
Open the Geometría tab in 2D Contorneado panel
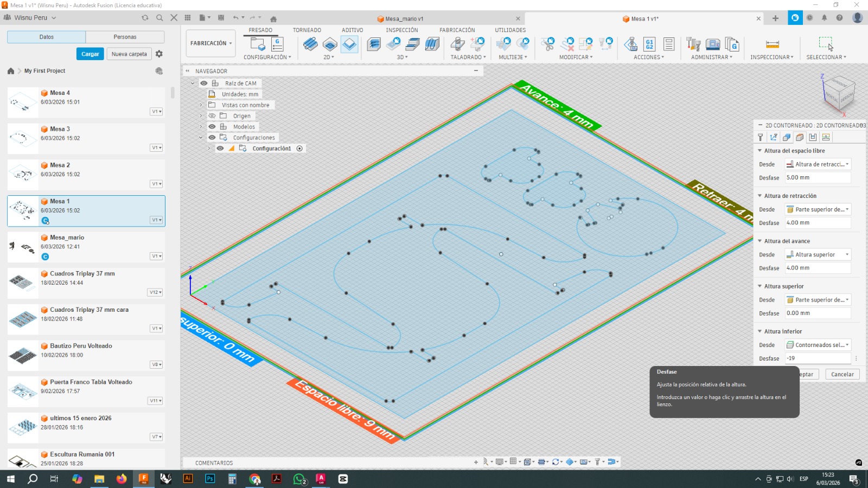pyautogui.click(x=773, y=137)
